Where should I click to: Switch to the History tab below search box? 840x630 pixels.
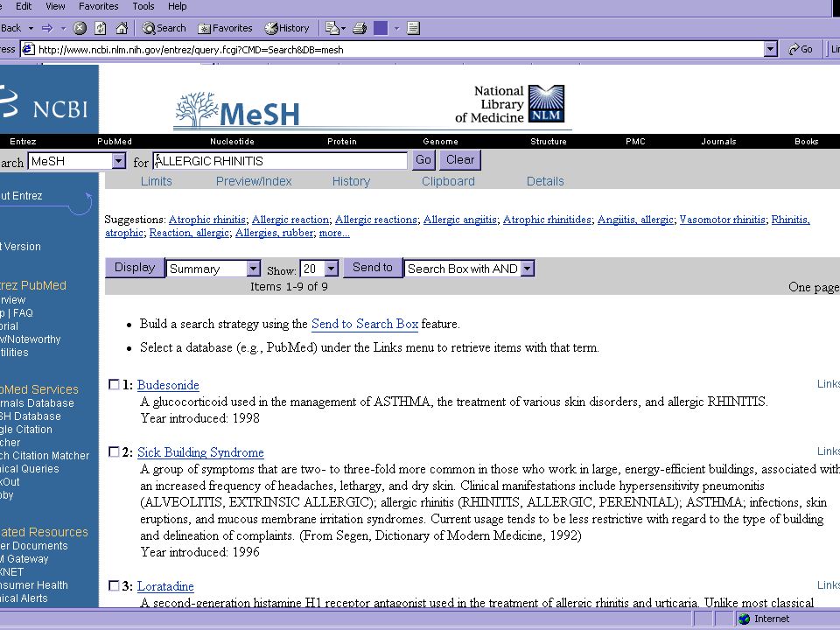pyautogui.click(x=352, y=181)
